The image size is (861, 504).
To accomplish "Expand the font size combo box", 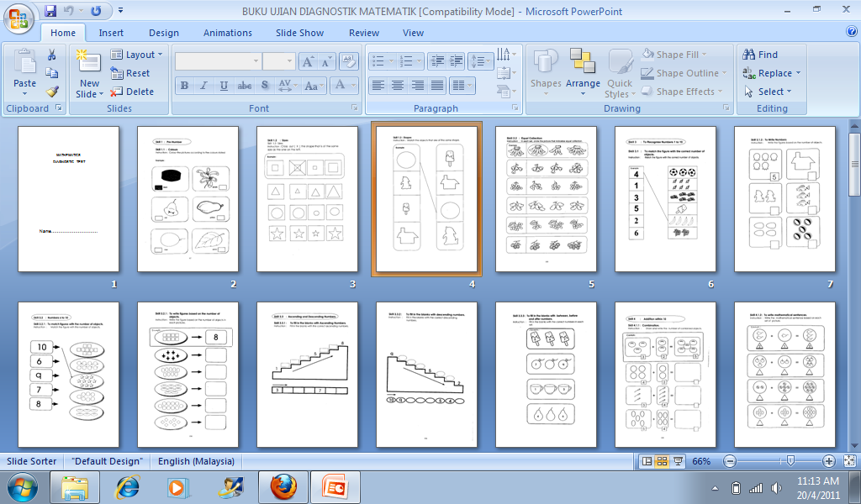I will pyautogui.click(x=290, y=61).
